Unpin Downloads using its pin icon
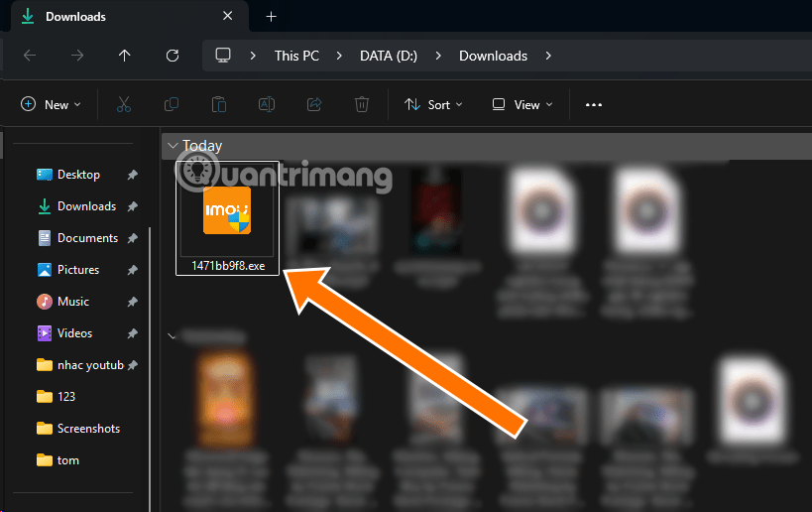 pyautogui.click(x=133, y=206)
